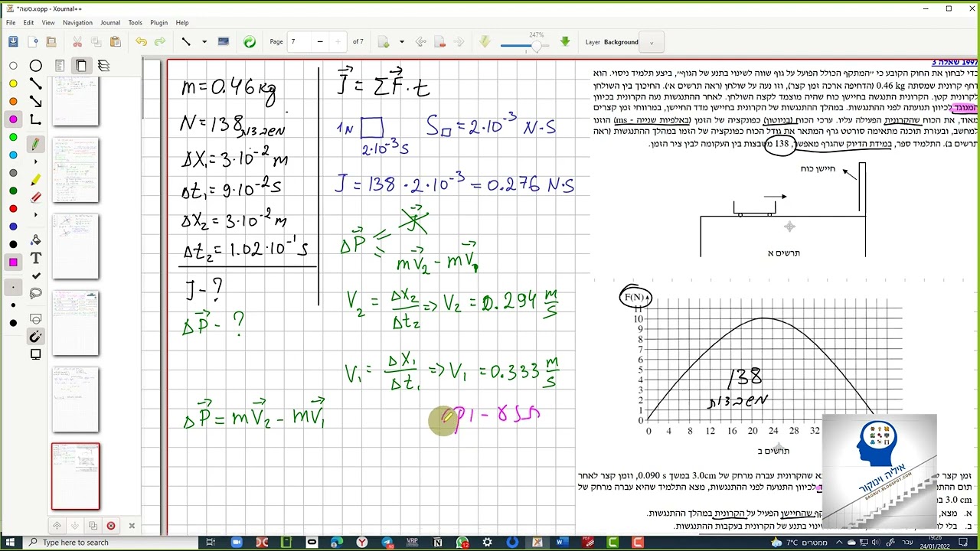Image resolution: width=980 pixels, height=551 pixels.
Task: Select the dark blue color swatch
Action: click(x=13, y=227)
